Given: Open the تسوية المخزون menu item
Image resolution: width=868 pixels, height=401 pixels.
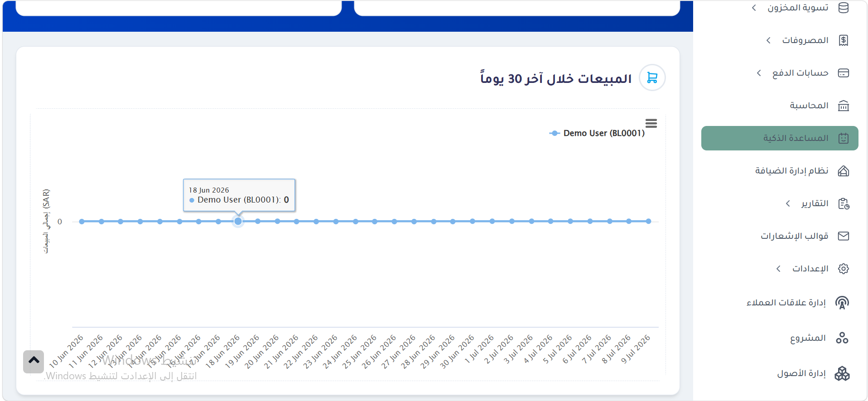Looking at the screenshot, I should click(x=797, y=8).
